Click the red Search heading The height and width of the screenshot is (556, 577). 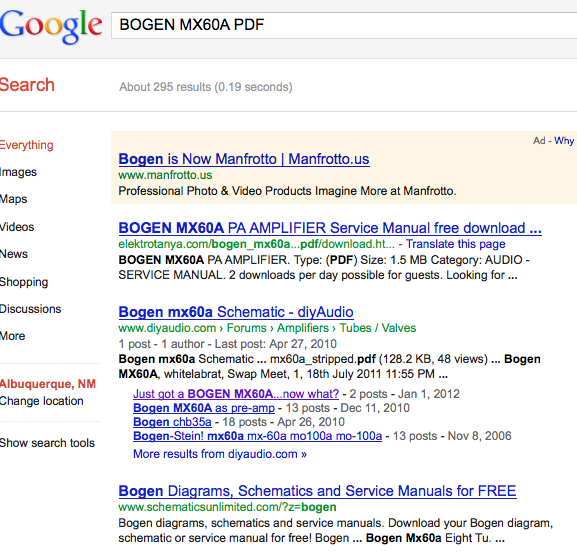(27, 85)
